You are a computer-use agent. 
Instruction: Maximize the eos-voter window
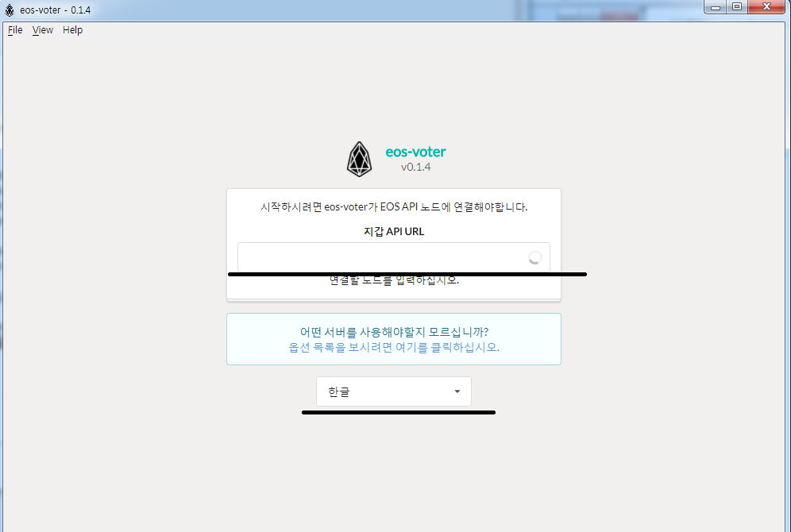pyautogui.click(x=737, y=7)
